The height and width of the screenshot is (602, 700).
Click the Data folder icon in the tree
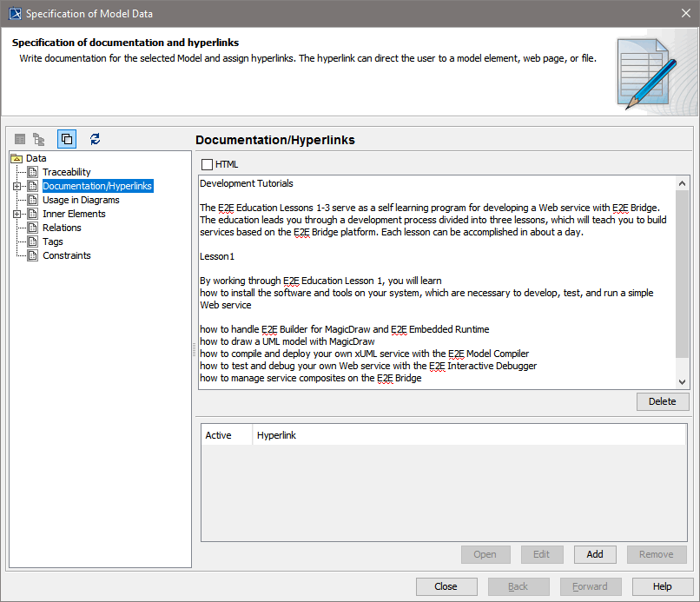[x=17, y=158]
